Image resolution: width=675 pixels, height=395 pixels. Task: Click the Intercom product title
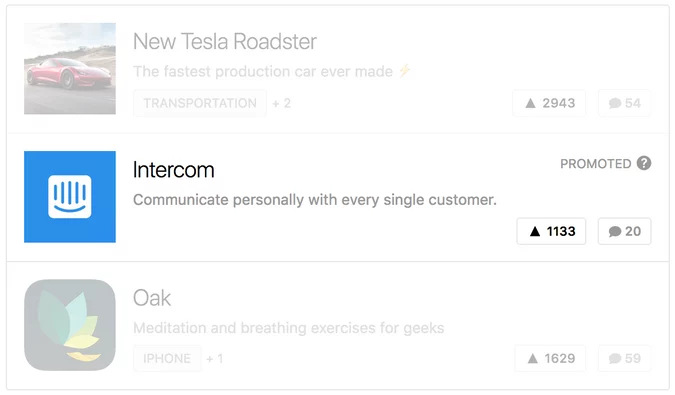[173, 170]
